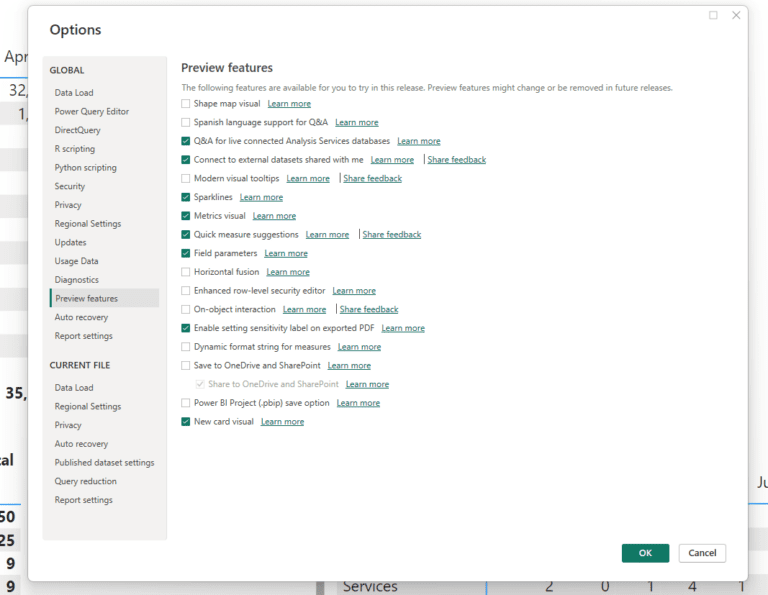Share feedback on Modern visual tooltips
The height and width of the screenshot is (595, 768).
372,178
